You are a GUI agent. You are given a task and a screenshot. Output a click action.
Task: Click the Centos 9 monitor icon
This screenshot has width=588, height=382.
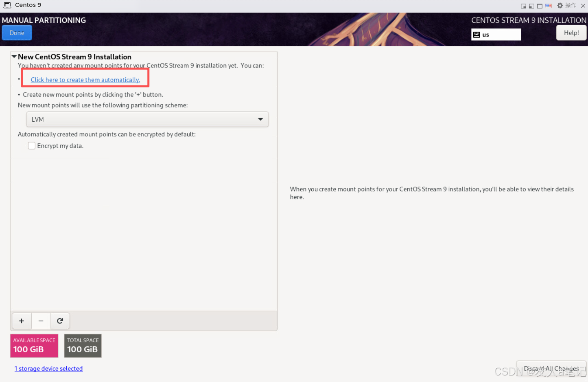(x=7, y=5)
